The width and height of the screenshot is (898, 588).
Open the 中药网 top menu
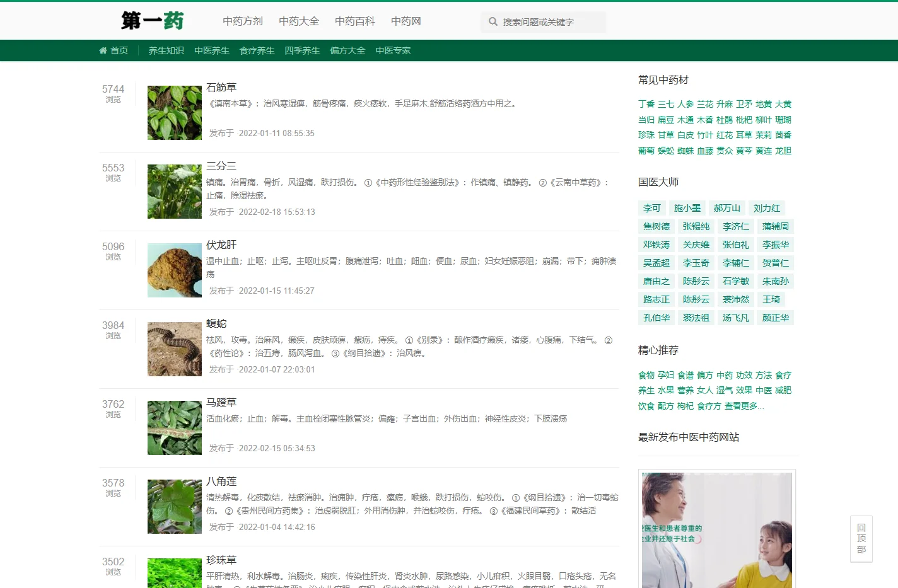tap(406, 21)
